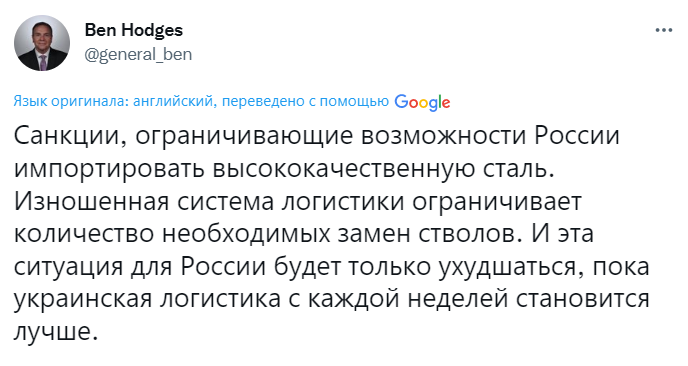Click the word 'ситуация' in the tweet

68,267
